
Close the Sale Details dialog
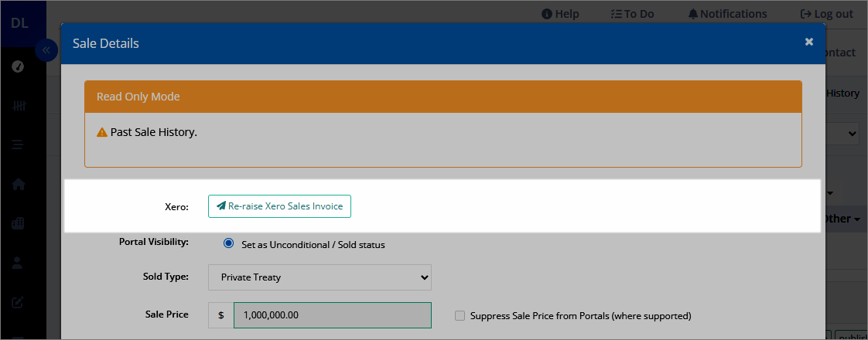[808, 42]
